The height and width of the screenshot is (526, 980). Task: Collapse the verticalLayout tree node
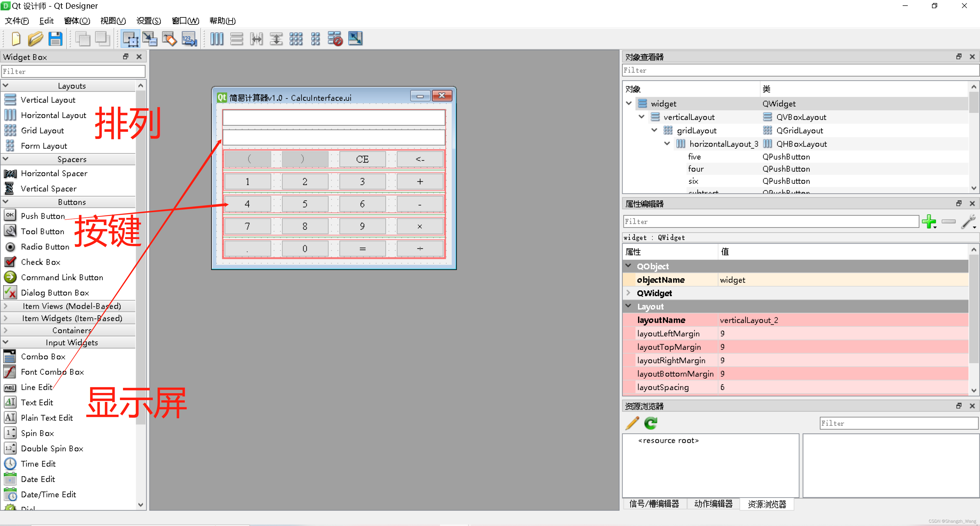tap(641, 117)
